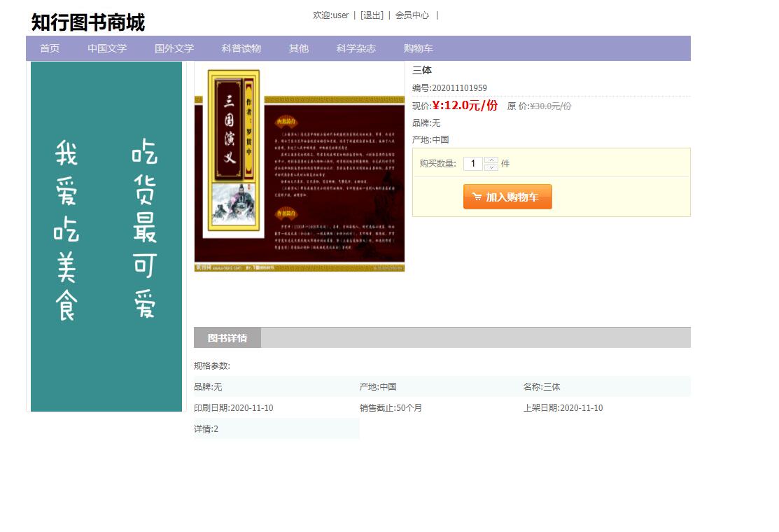Screen dimensions: 779x532
Task: Select the 中国文学 category
Action: [x=106, y=48]
